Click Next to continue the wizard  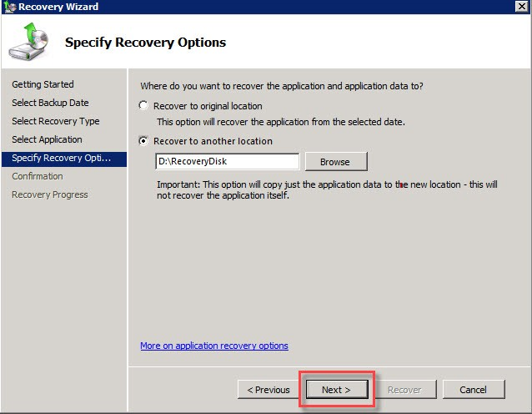[x=336, y=390]
